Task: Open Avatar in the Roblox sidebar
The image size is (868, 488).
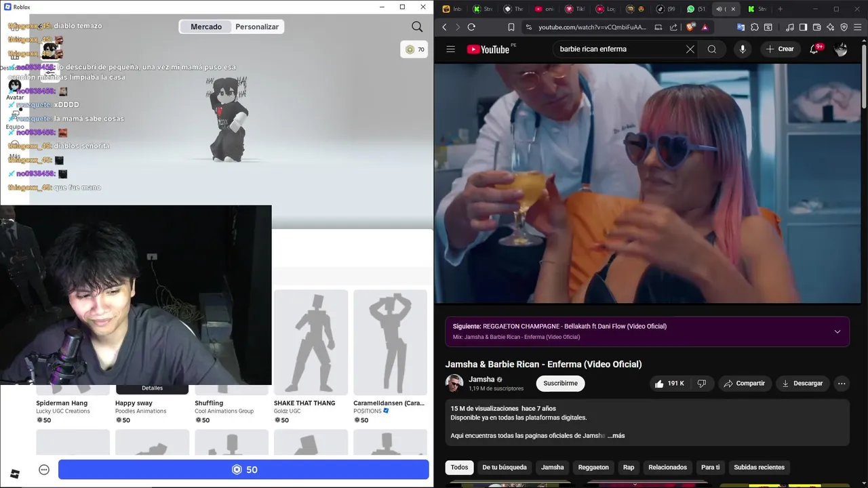Action: point(15,89)
